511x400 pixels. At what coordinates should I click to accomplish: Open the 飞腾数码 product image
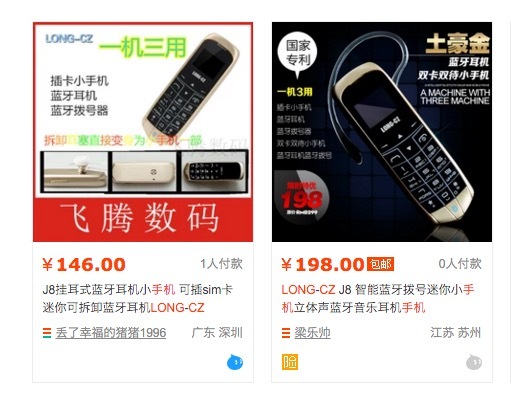tap(143, 132)
